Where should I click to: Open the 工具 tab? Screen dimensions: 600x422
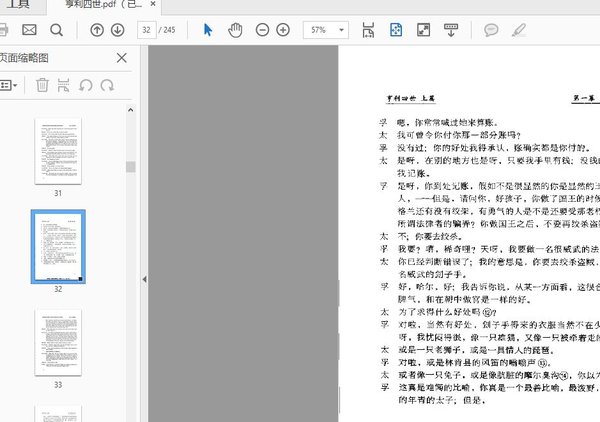(14, 5)
